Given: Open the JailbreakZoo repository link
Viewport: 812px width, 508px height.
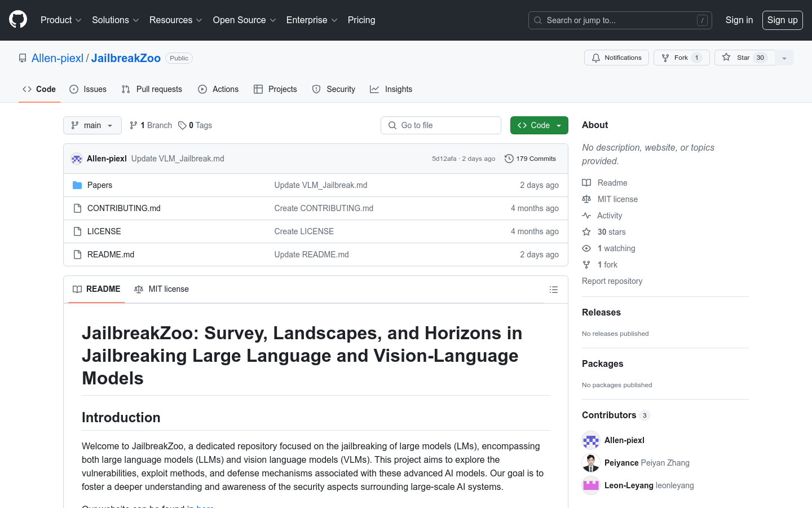Looking at the screenshot, I should (x=126, y=58).
